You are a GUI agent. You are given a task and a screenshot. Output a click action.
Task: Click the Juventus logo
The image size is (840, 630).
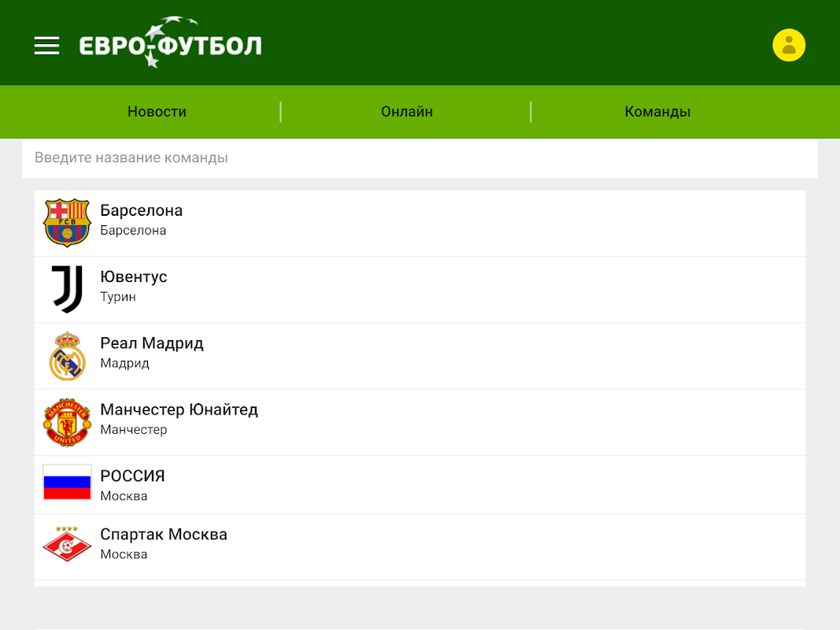(67, 289)
